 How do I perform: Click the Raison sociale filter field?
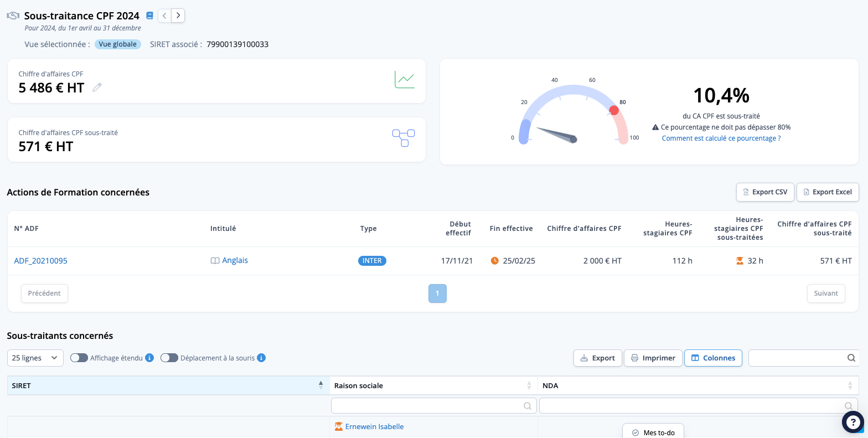(x=433, y=406)
